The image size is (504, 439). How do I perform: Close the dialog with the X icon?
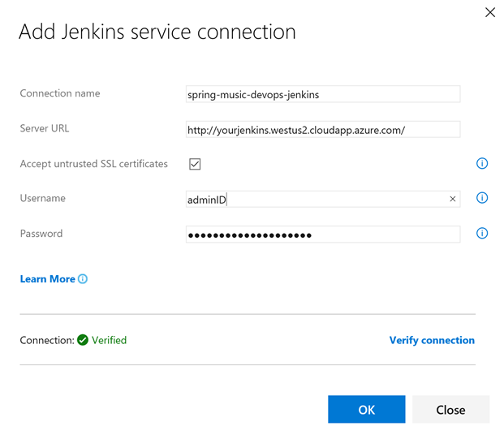(x=490, y=12)
